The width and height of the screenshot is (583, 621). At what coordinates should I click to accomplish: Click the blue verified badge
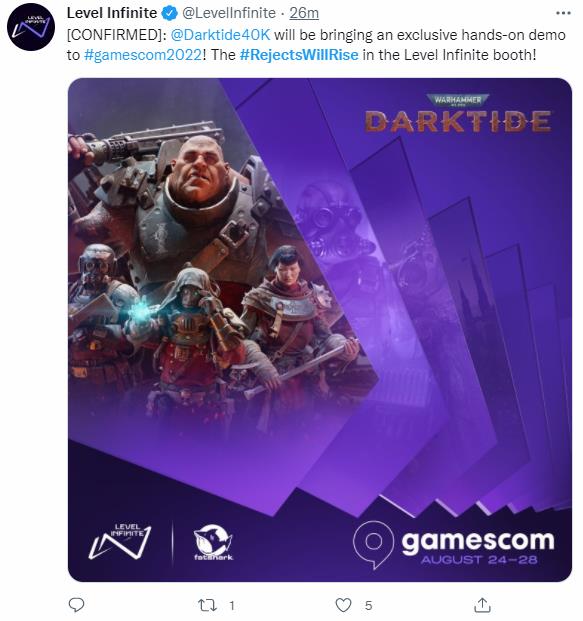pos(170,13)
